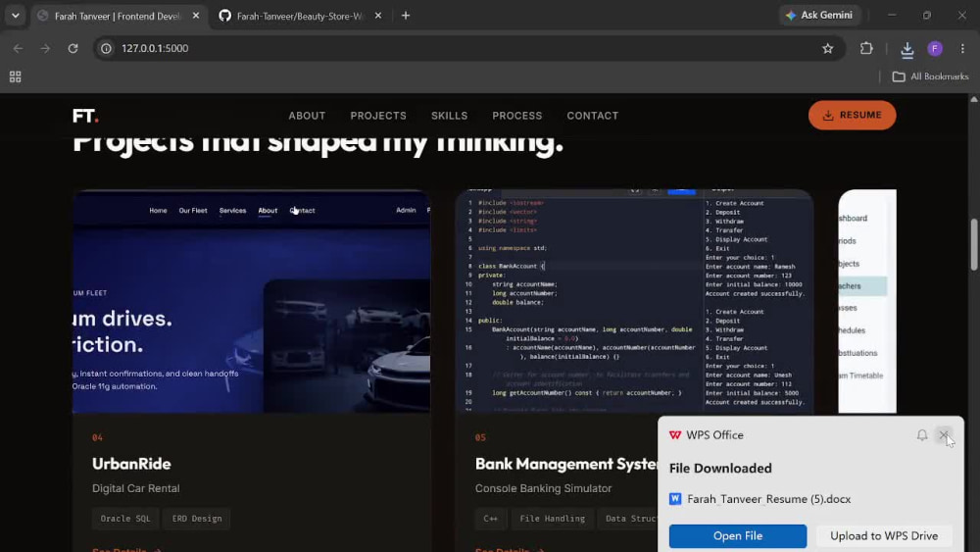Open the All Bookmarks folder

click(x=930, y=76)
